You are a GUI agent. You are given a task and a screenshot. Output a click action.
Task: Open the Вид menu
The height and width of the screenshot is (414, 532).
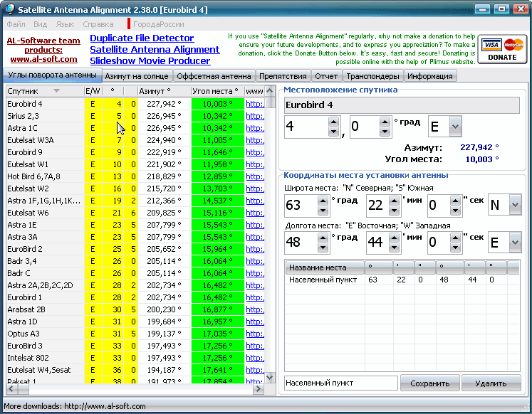[x=40, y=24]
